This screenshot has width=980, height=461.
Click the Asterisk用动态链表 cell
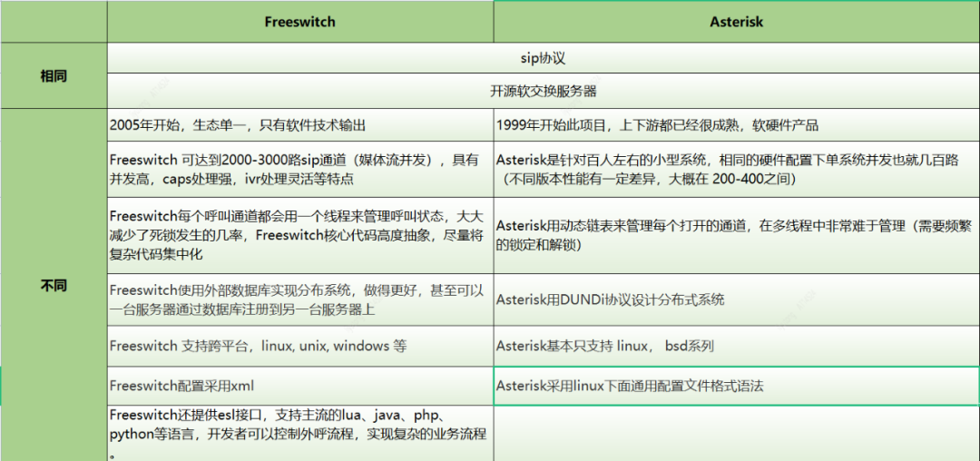coord(736,235)
